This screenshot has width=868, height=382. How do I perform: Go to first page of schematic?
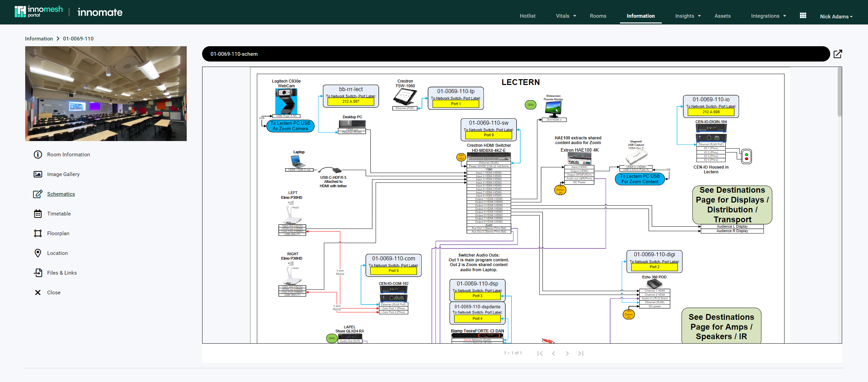540,353
